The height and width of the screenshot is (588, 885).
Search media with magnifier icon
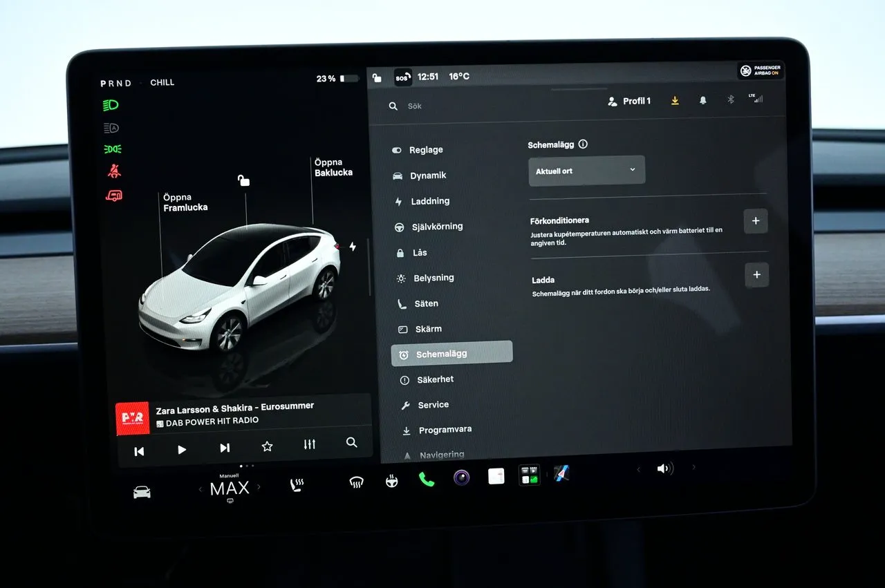tap(352, 443)
